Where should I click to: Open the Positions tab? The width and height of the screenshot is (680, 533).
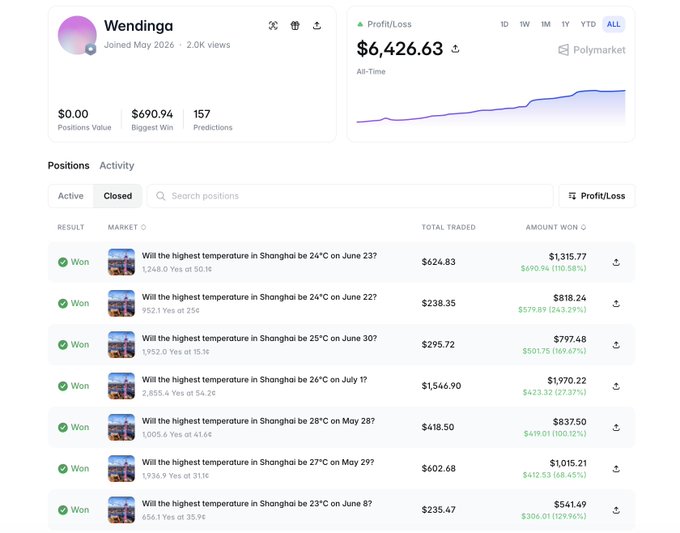(69, 166)
